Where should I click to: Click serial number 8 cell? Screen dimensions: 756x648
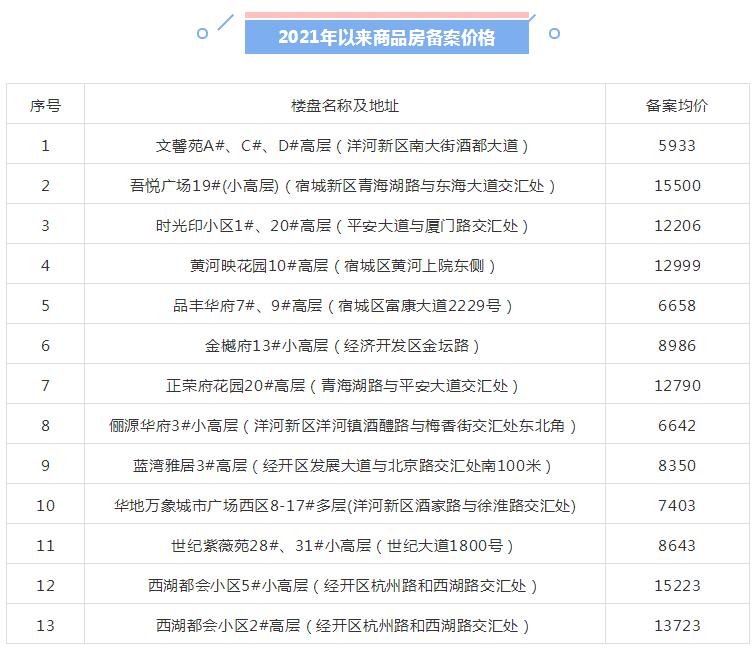coord(46,426)
